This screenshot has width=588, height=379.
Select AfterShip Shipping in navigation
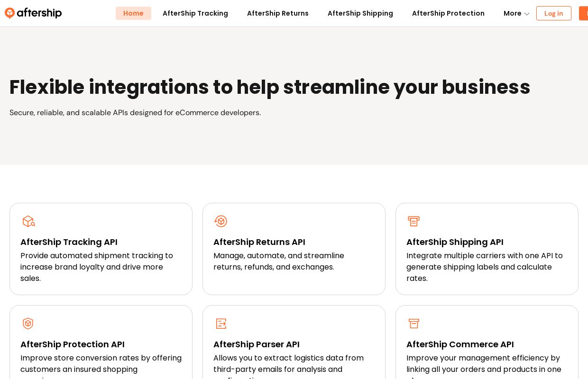(360, 13)
